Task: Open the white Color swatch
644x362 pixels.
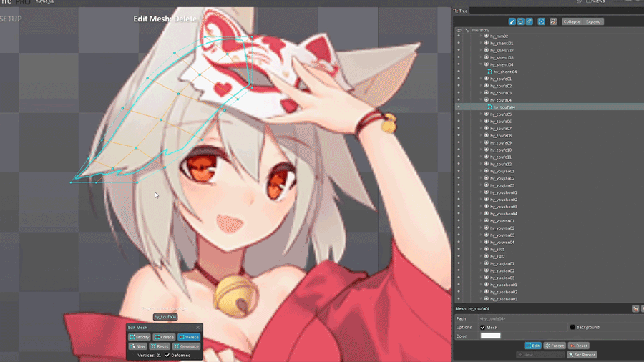Action: pyautogui.click(x=490, y=336)
